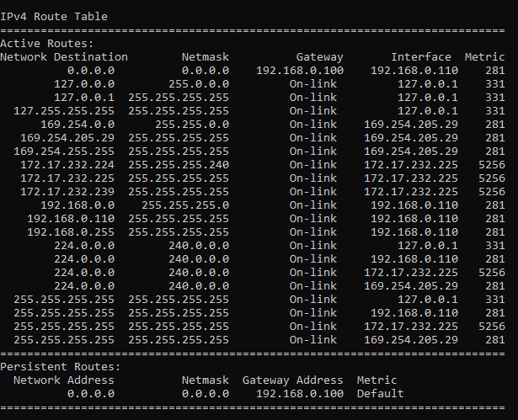Click the 'Gateway Address' persistent column header
Viewport: 518px width, 420px height.
pyautogui.click(x=293, y=380)
